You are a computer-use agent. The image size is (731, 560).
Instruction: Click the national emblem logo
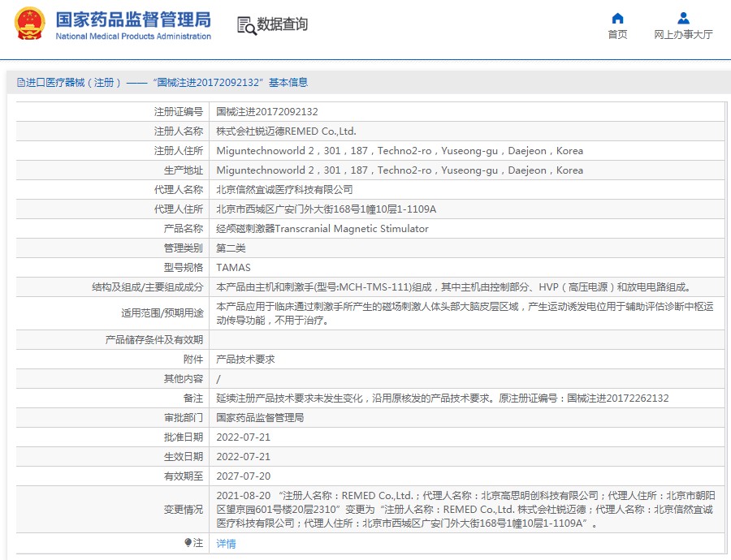click(x=30, y=24)
